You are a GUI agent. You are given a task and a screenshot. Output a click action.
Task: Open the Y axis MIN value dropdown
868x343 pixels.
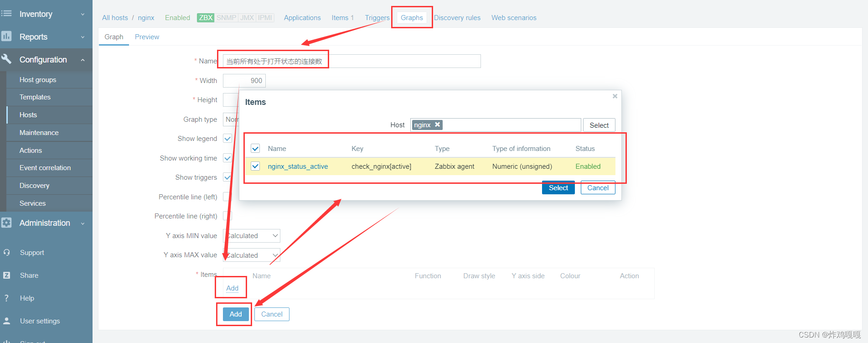(x=252, y=236)
